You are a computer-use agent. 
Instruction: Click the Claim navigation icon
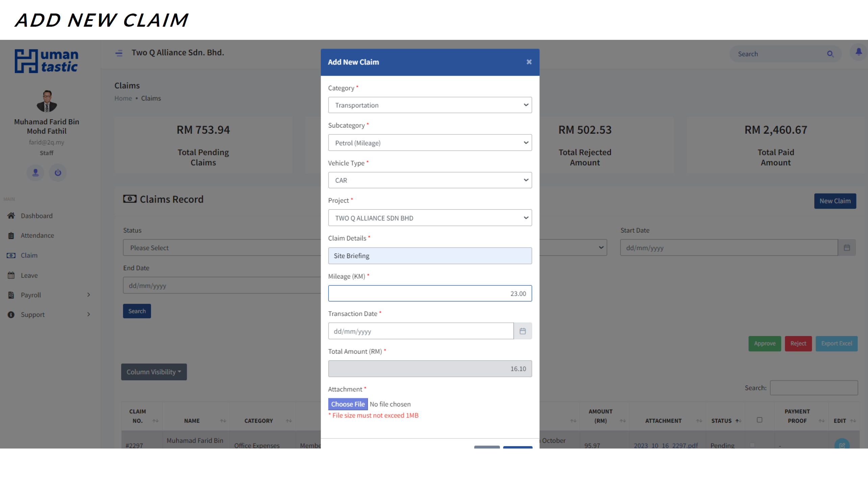pyautogui.click(x=11, y=255)
